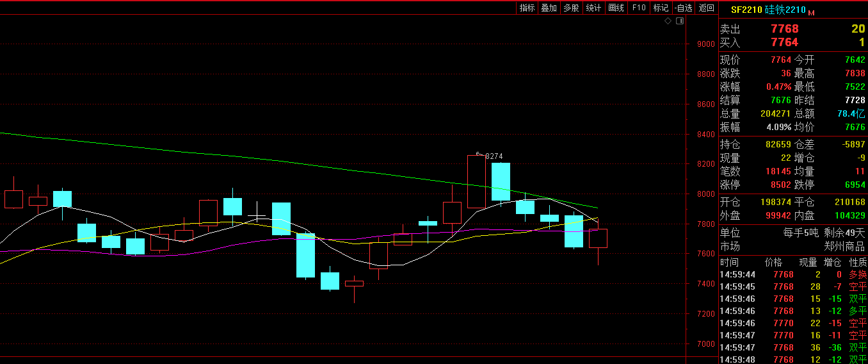868x364 pixels.
Task: Click the red M marker beside 硅铁2210
Action: [812, 12]
